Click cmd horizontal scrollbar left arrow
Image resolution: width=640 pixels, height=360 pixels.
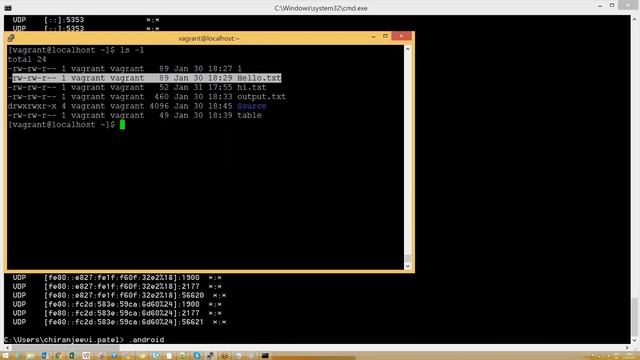point(8,348)
